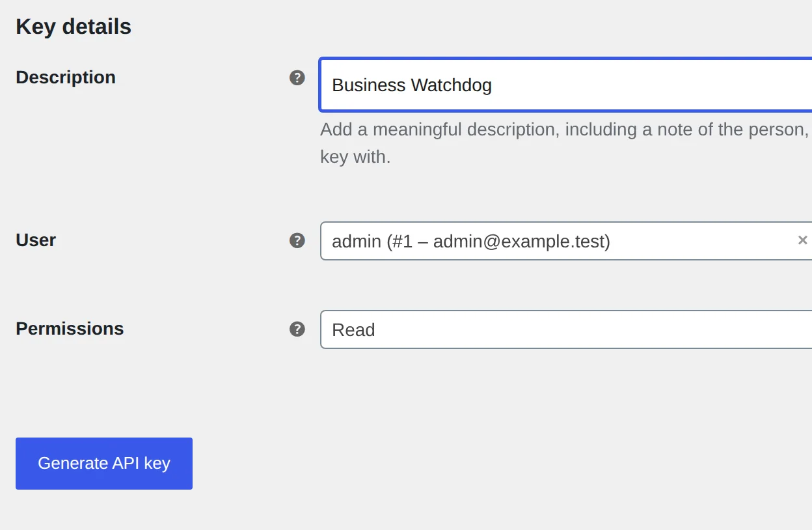Generate the API key

(x=104, y=464)
